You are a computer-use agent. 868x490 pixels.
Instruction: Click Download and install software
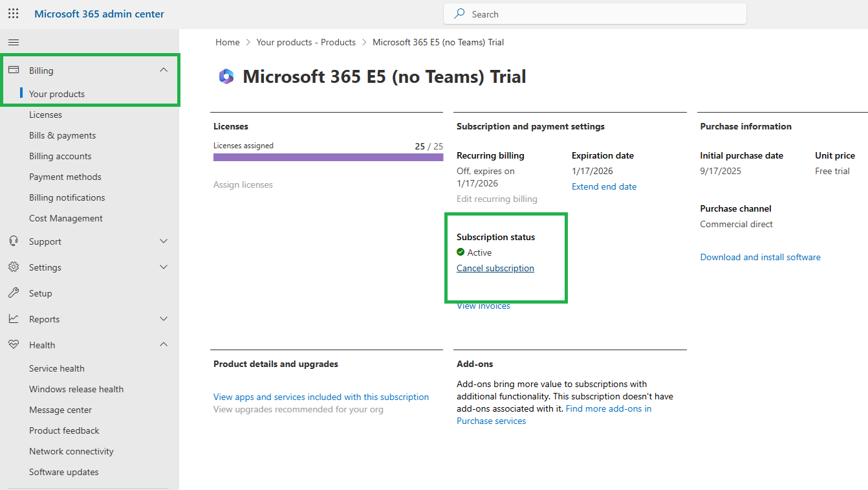click(x=760, y=257)
